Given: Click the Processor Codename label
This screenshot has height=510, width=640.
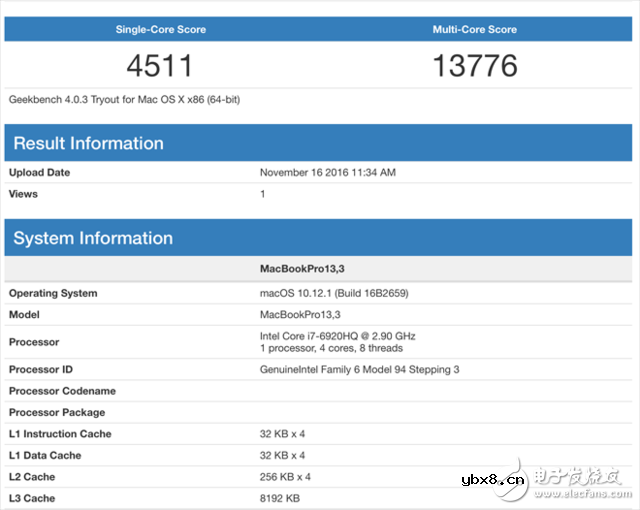Looking at the screenshot, I should pos(62,391).
